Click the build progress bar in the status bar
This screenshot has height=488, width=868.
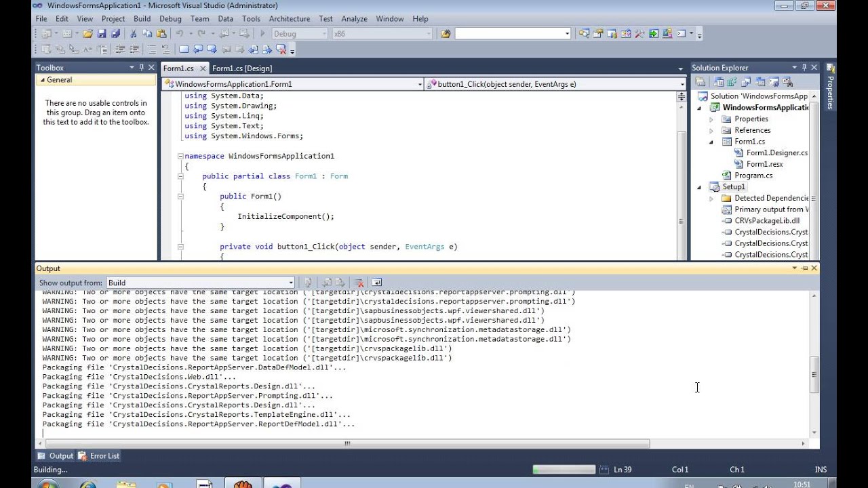click(564, 469)
